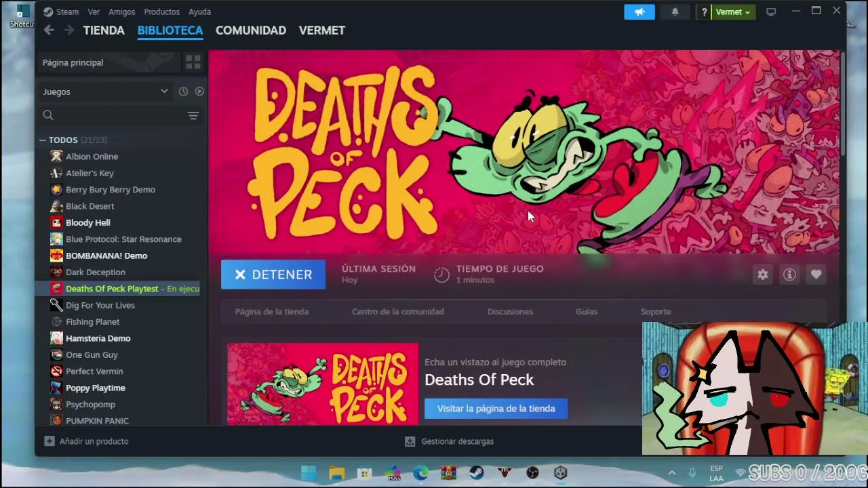
Task: Go back with the left arrow
Action: pyautogui.click(x=49, y=30)
